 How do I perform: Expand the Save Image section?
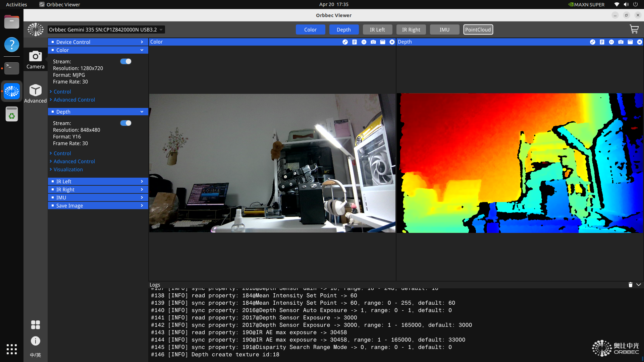[x=98, y=205]
